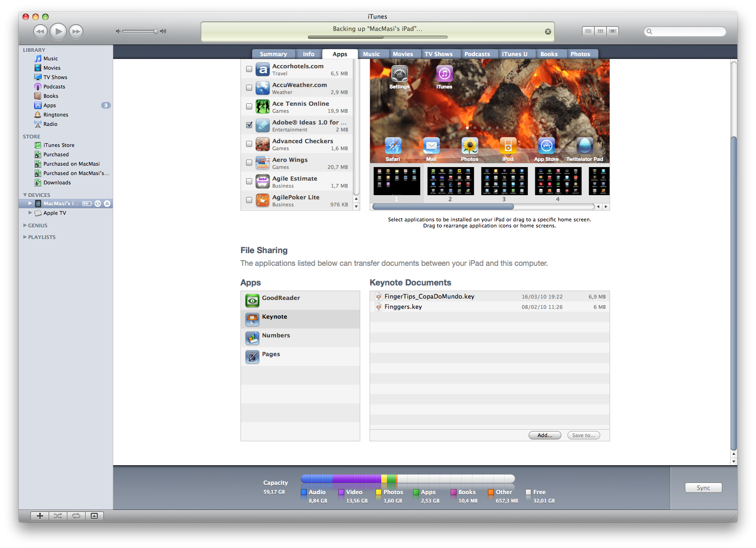Check the AgilePoker Lite checkbox
756x548 pixels.
249,200
